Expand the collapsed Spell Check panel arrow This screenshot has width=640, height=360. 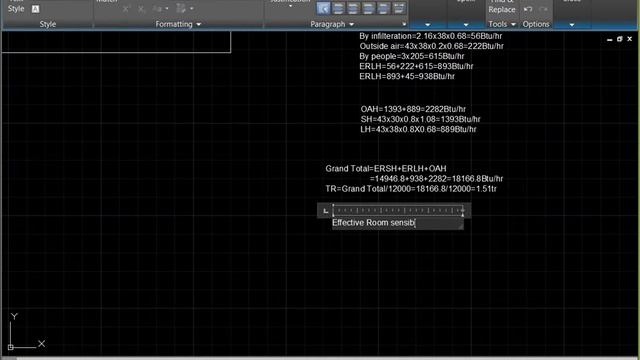tap(466, 24)
